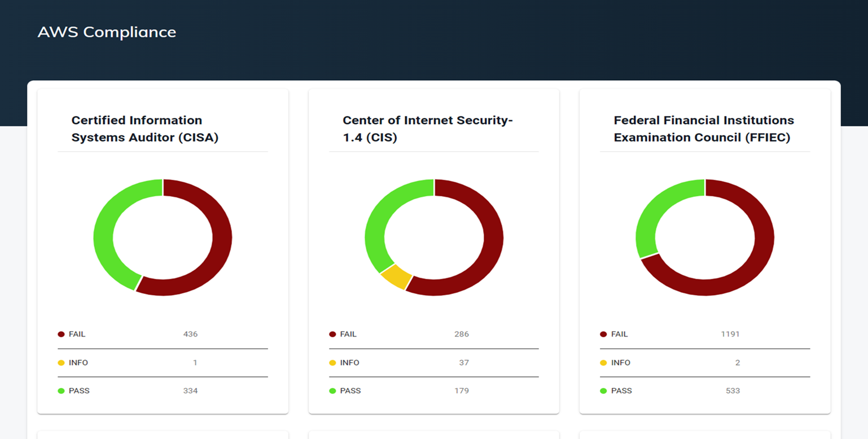Viewport: 868px width, 439px height.
Task: Select the Federal Financial Institutions Examination Council heading
Action: tap(704, 129)
